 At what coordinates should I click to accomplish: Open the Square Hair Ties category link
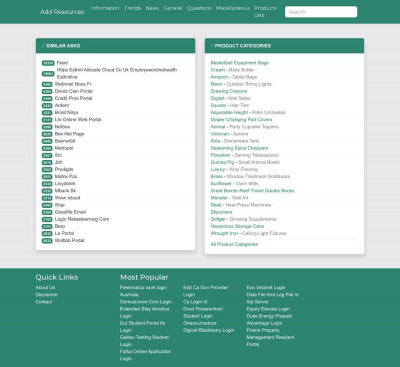click(x=230, y=105)
